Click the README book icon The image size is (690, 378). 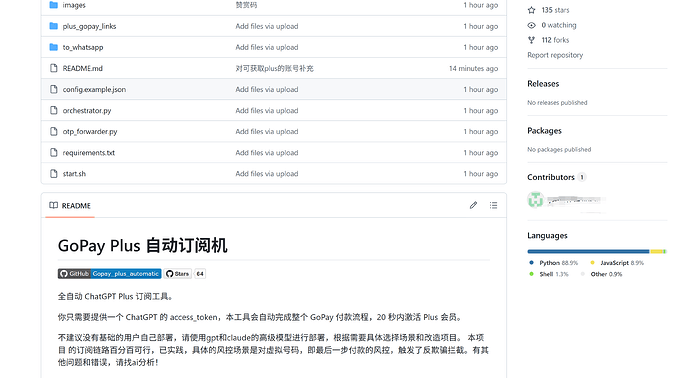(53, 206)
